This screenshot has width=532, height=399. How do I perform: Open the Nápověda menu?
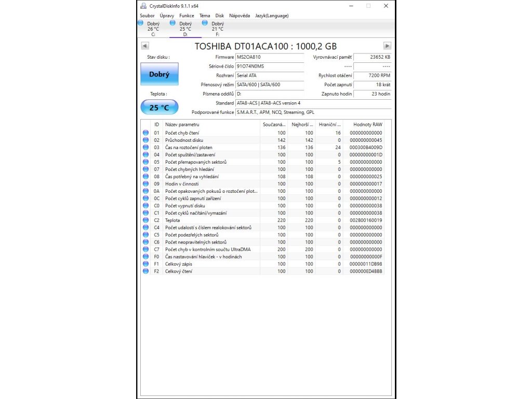240,16
